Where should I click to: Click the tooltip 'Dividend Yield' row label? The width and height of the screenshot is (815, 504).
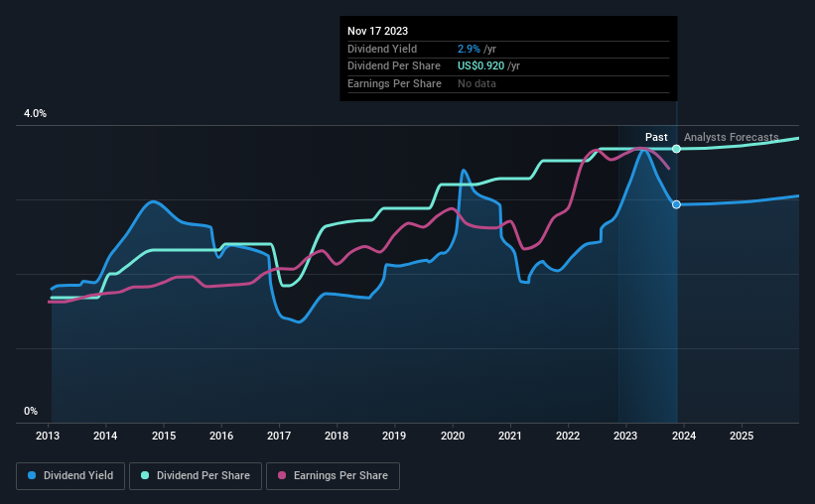(x=382, y=49)
